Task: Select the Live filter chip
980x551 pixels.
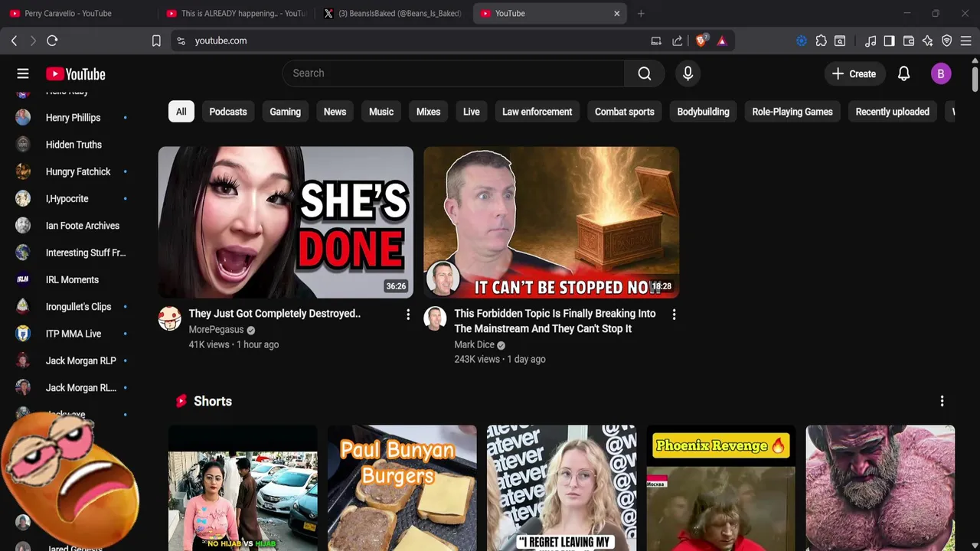Action: [x=471, y=112]
